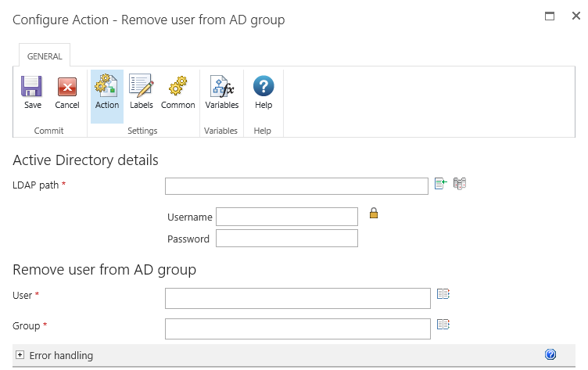Screen dimensions: 588x370
Task: Click the User field lookup icon
Action: point(443,294)
